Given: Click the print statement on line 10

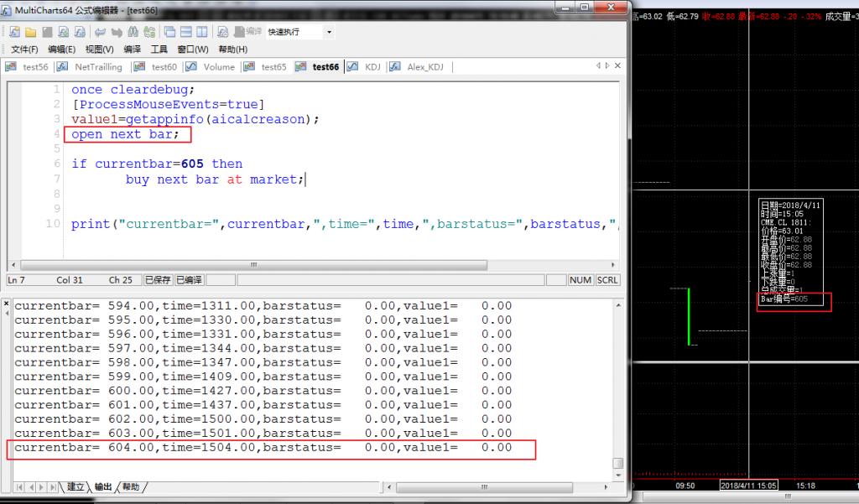Looking at the screenshot, I should click(343, 224).
